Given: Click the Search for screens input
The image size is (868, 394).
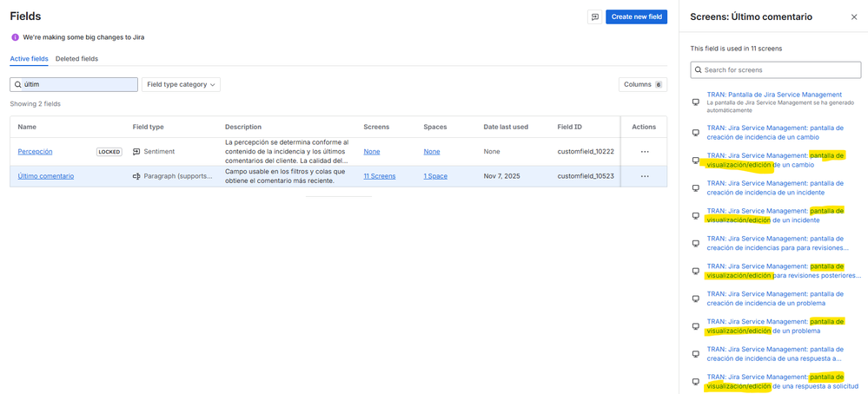Looking at the screenshot, I should [x=776, y=70].
